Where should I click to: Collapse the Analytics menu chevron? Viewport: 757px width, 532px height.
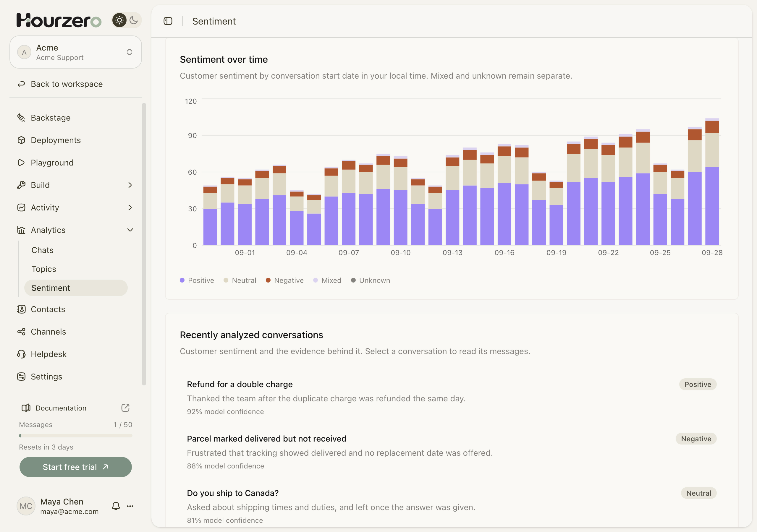(130, 230)
